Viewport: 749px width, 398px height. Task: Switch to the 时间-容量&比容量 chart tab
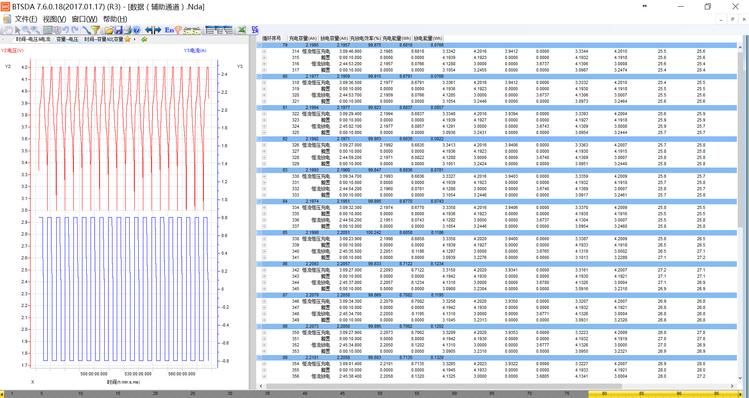coord(104,39)
